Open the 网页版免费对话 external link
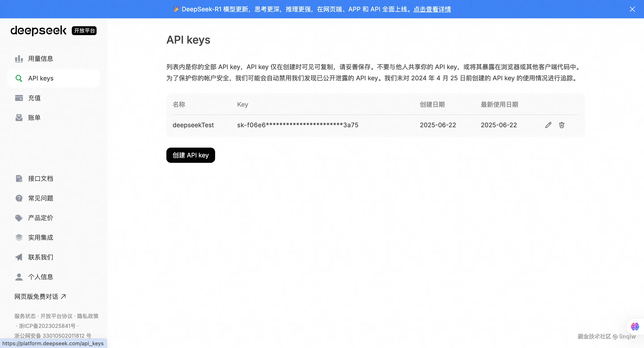This screenshot has height=348, width=644. tap(40, 297)
